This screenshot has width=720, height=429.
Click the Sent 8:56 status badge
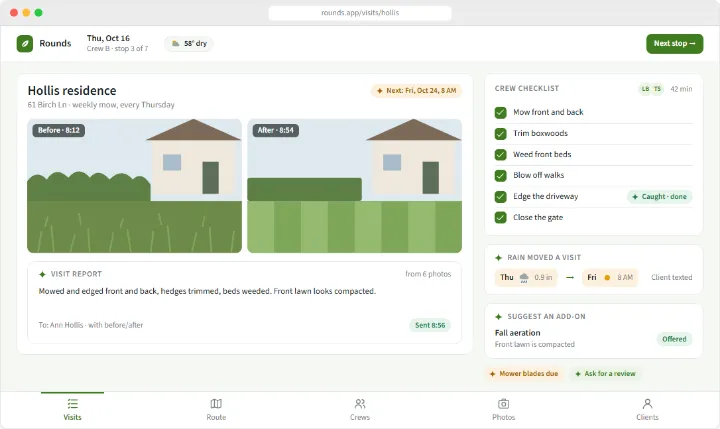[430, 325]
